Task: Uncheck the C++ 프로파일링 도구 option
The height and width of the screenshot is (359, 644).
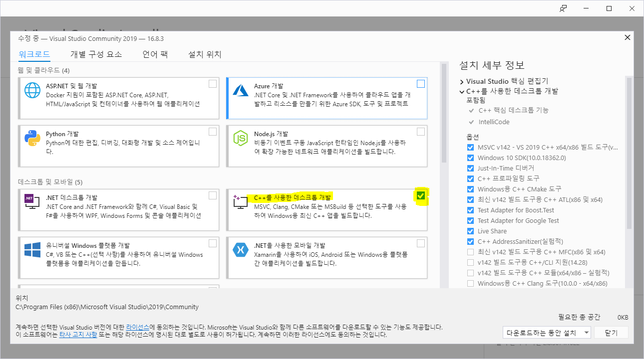Action: tap(470, 179)
